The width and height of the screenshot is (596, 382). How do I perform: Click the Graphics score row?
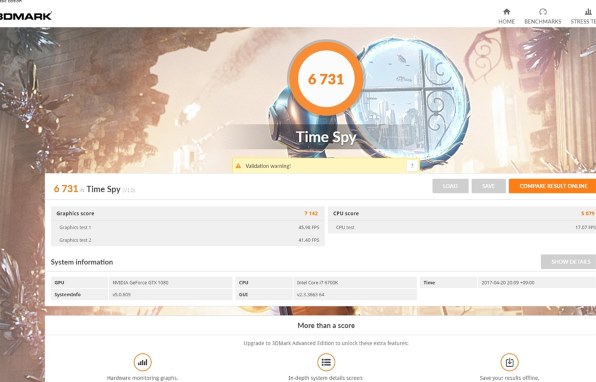pos(188,214)
